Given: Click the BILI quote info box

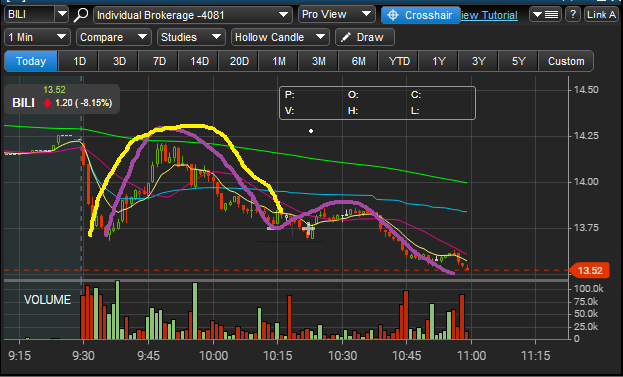Looking at the screenshot, I should point(62,99).
